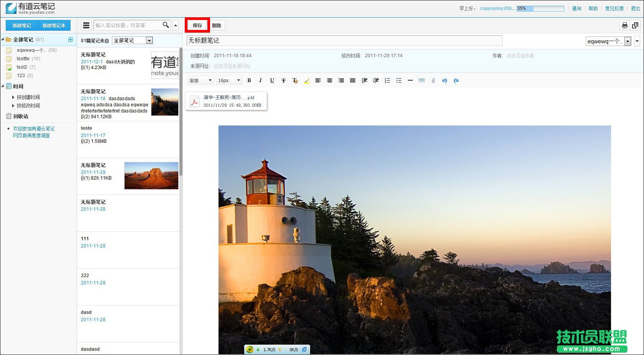The width and height of the screenshot is (644, 355).
Task: Open the 回收站 recycle bin
Action: (21, 116)
